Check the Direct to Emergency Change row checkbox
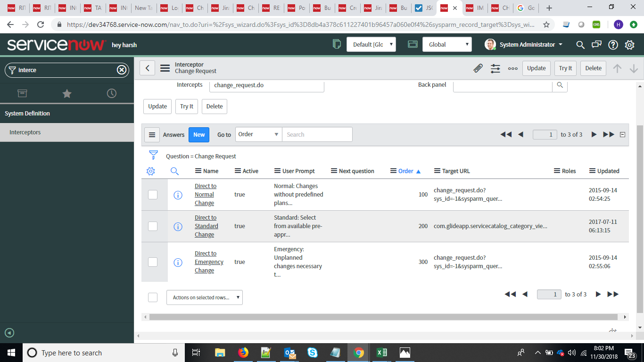Viewport: 644px width, 362px height. point(153,262)
